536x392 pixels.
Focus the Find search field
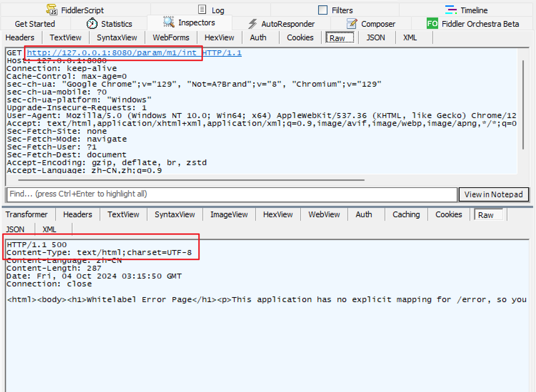[x=232, y=194]
